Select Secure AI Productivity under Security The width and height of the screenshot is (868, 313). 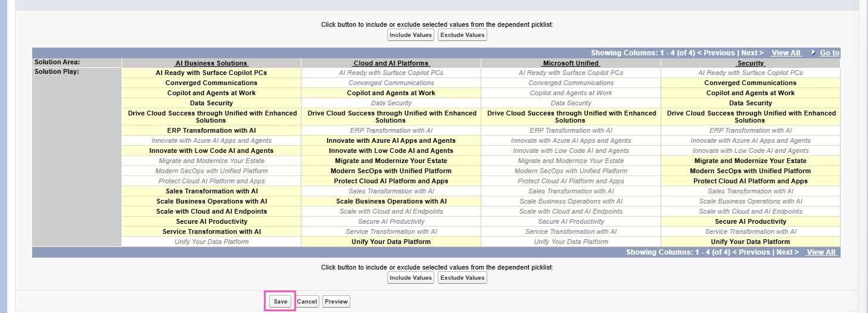click(751, 221)
